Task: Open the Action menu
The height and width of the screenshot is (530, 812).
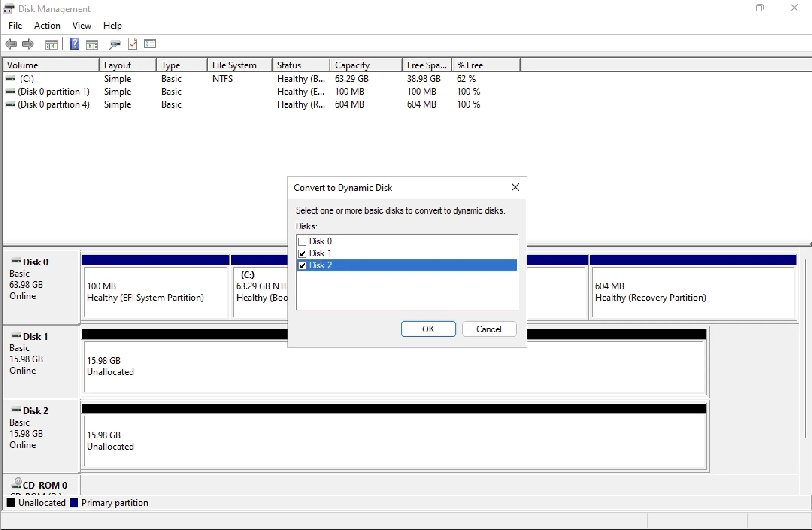Action: (47, 25)
